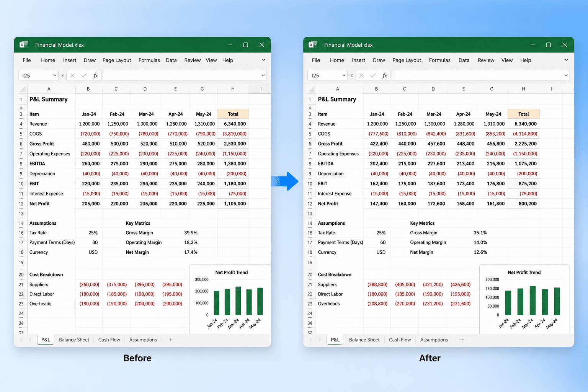The width and height of the screenshot is (588, 392).
Task: Go to next sheet arrow, Before window
Action: click(x=30, y=340)
